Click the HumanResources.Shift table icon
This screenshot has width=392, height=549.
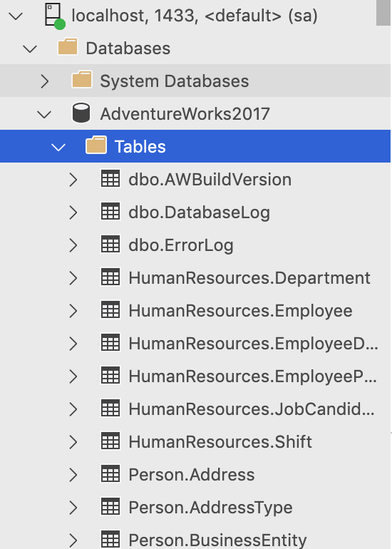(110, 441)
